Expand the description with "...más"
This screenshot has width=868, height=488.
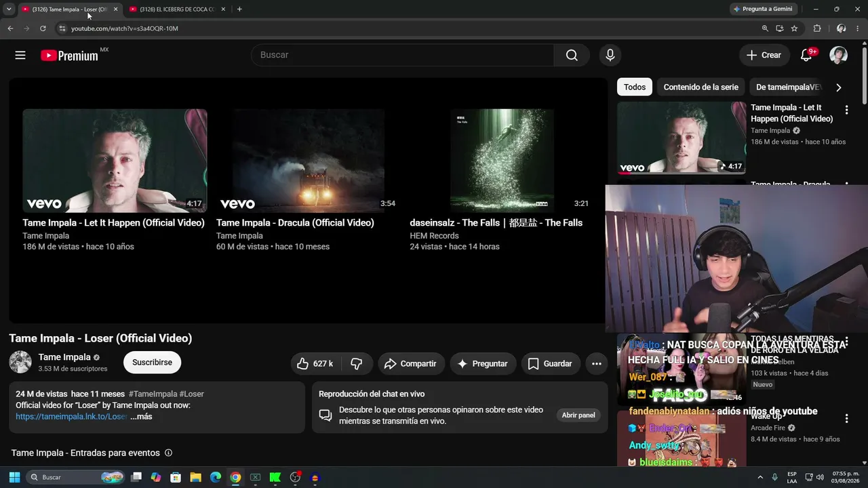[141, 417]
